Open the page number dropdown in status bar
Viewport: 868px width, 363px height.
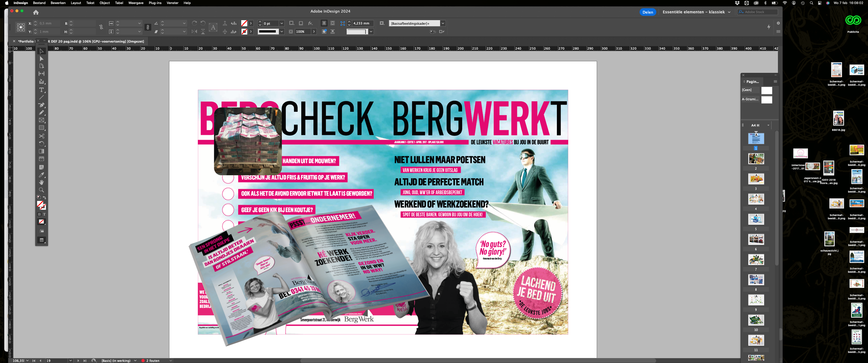click(70, 361)
